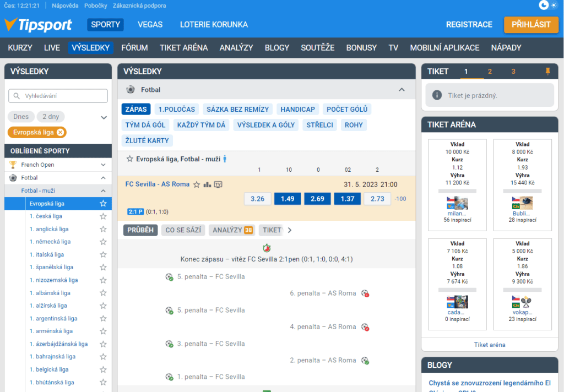Toggle favorite star for 1. nizozemská liga

coord(103,280)
